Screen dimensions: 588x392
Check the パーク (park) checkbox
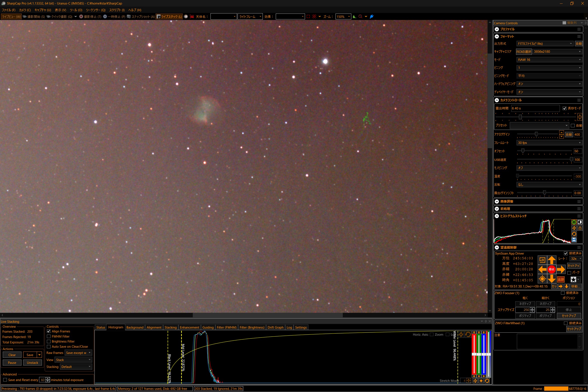[569, 273]
